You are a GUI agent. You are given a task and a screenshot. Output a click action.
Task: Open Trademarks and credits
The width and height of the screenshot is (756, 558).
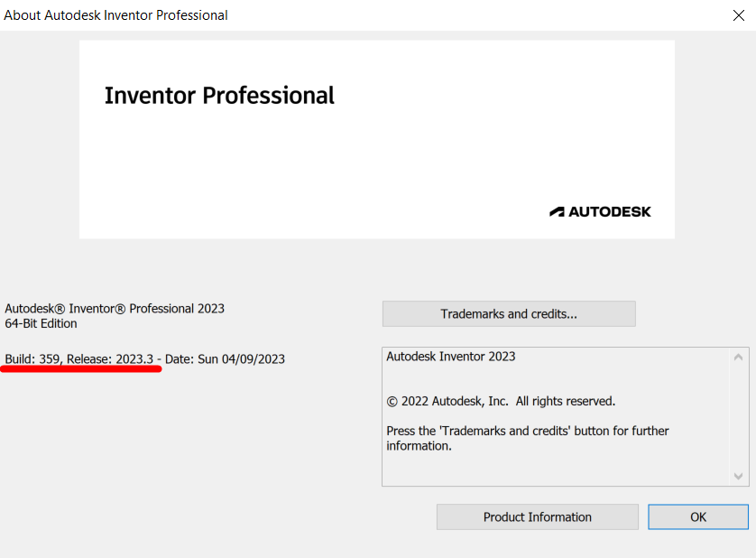(x=509, y=314)
